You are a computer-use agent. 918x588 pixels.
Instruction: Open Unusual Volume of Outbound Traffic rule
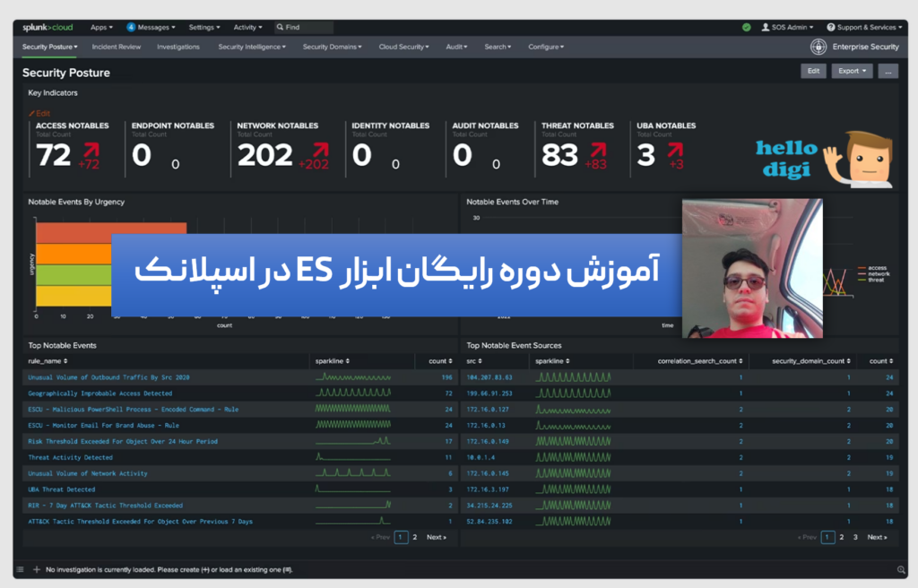tap(108, 377)
